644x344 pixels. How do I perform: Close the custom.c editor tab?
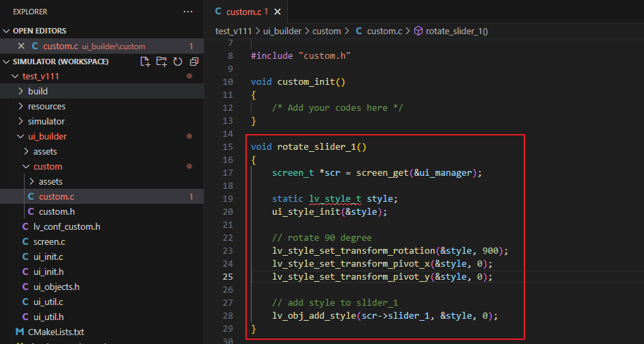(278, 12)
